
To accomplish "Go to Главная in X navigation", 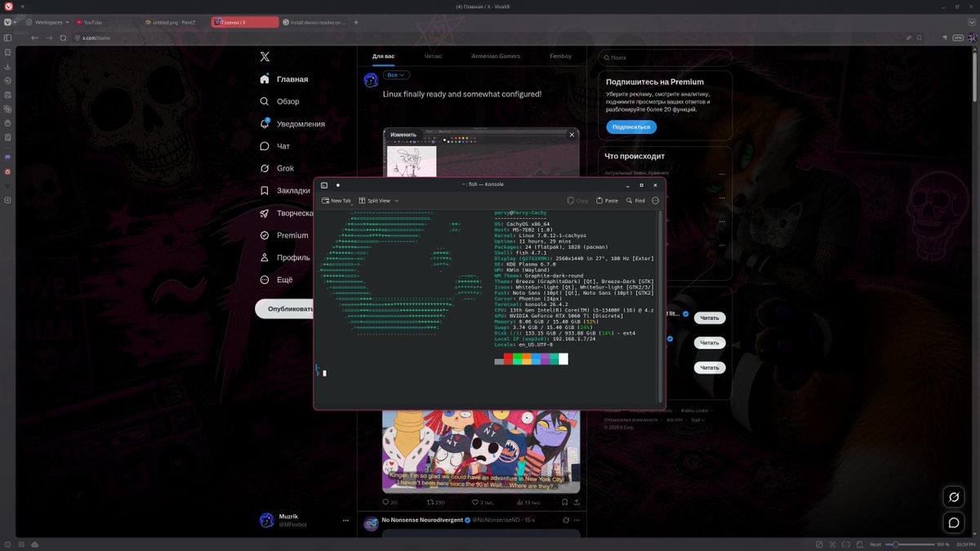I will click(x=283, y=79).
